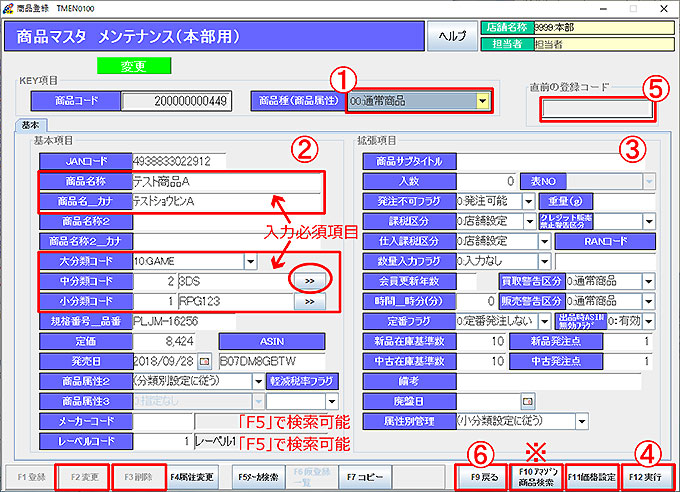680x492 pixels.
Task: Click 重量(g) input field
Action: pos(624,201)
